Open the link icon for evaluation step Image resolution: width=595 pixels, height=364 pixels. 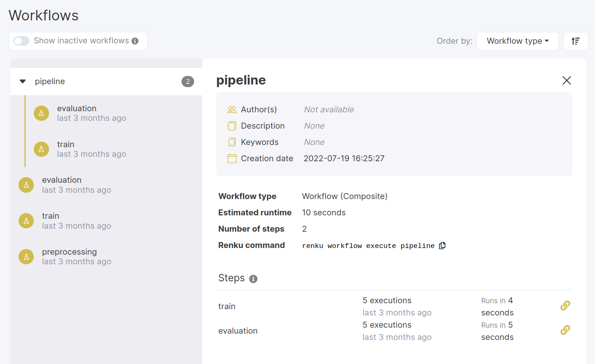(x=565, y=330)
